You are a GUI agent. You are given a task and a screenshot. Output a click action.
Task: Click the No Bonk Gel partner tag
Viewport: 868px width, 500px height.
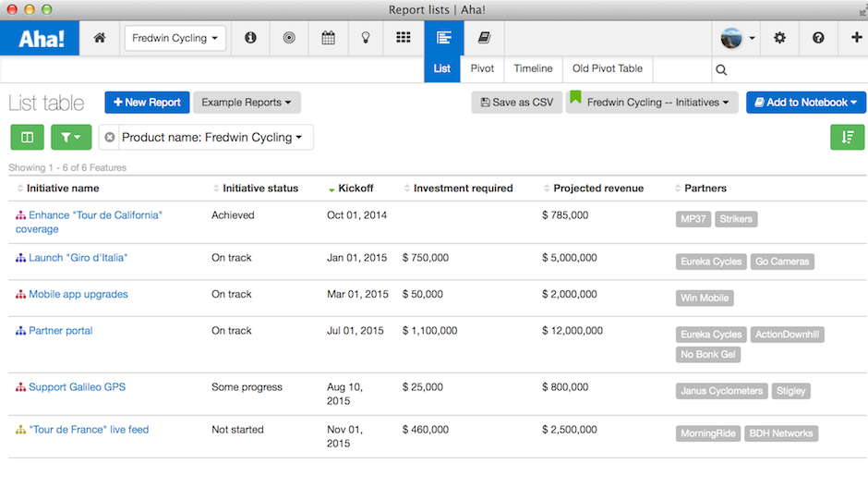tap(708, 355)
